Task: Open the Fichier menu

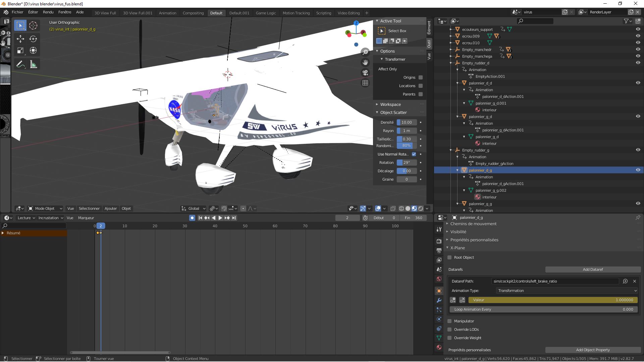Action: (17, 12)
